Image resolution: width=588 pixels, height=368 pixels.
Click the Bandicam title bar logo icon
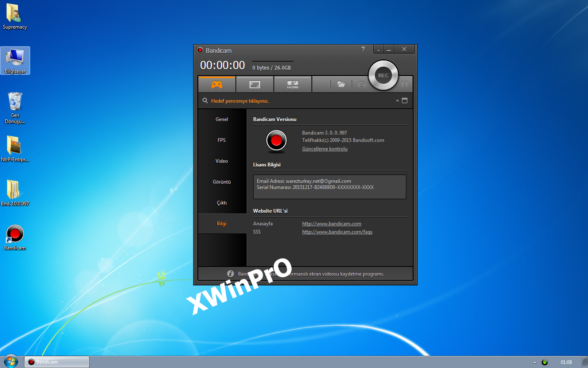[x=200, y=50]
